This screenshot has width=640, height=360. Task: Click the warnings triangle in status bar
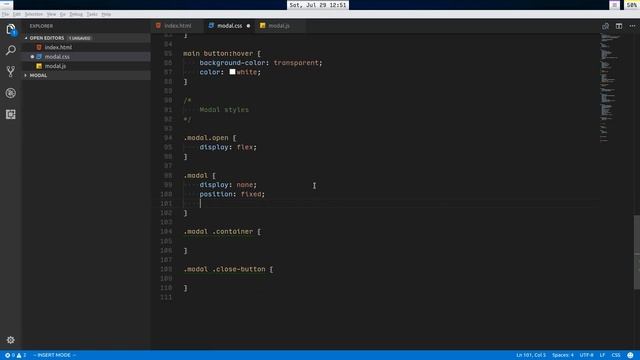(19, 355)
